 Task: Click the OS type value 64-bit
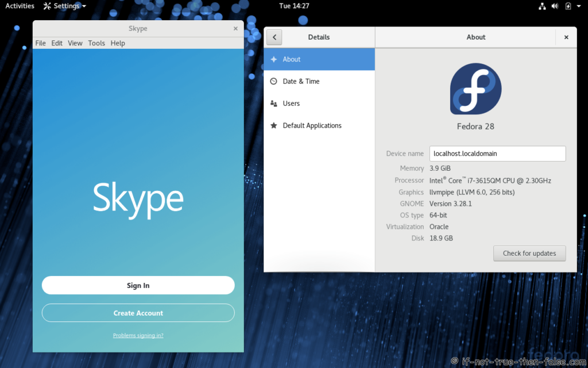pyautogui.click(x=438, y=215)
